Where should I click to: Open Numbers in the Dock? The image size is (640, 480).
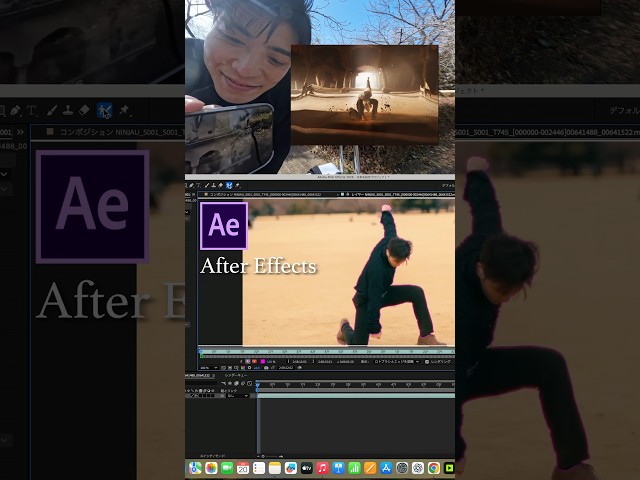(x=354, y=468)
